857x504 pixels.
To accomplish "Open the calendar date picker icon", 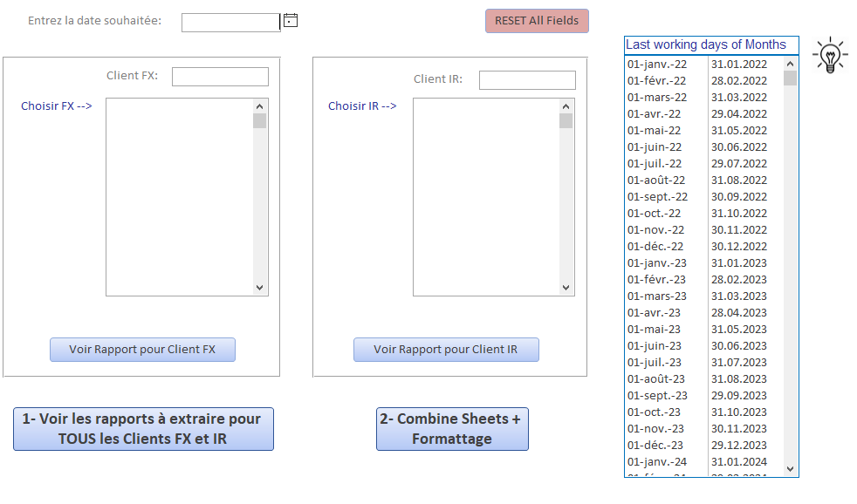I will click(x=291, y=20).
